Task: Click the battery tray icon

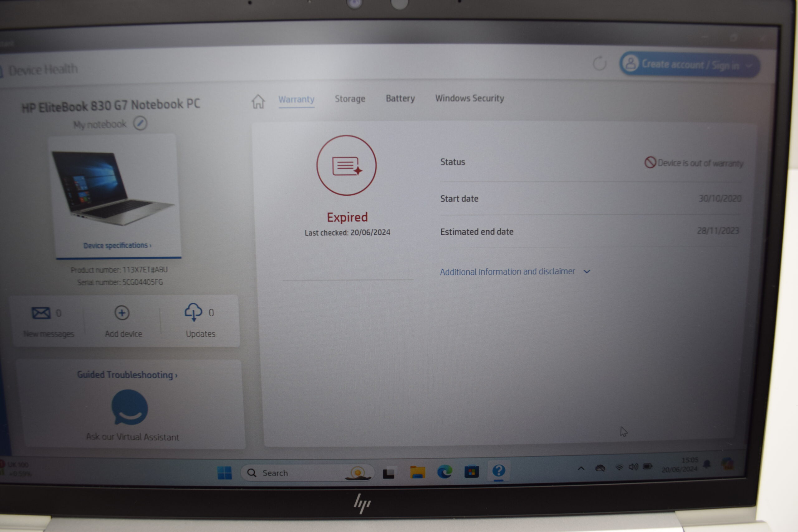Action: (648, 467)
